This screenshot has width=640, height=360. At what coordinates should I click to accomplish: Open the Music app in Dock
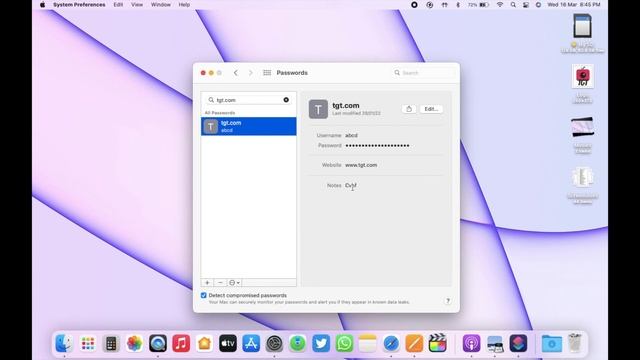181,343
